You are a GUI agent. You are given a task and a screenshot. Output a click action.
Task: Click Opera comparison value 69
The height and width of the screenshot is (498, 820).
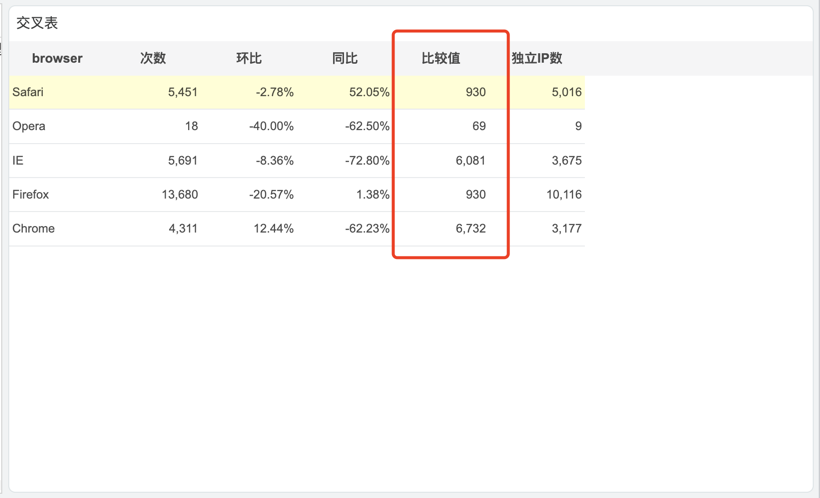(479, 126)
